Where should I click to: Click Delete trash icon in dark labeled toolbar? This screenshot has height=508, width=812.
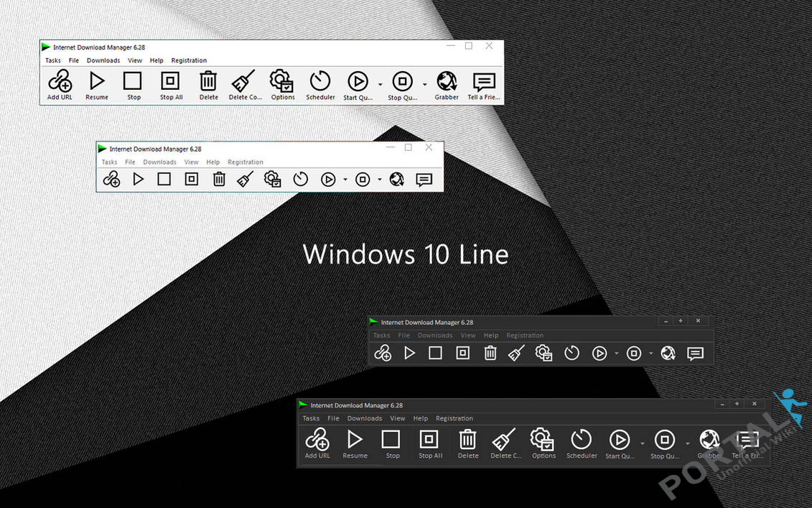[x=467, y=444]
